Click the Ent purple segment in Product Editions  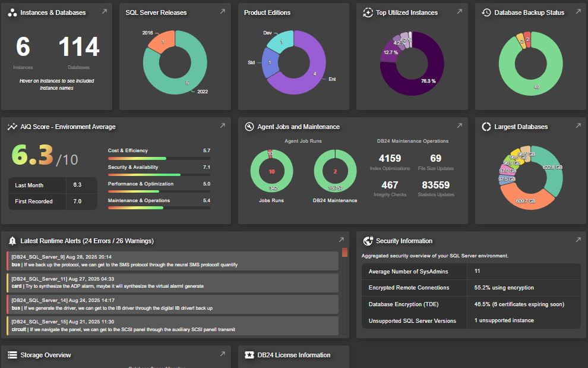[314, 74]
